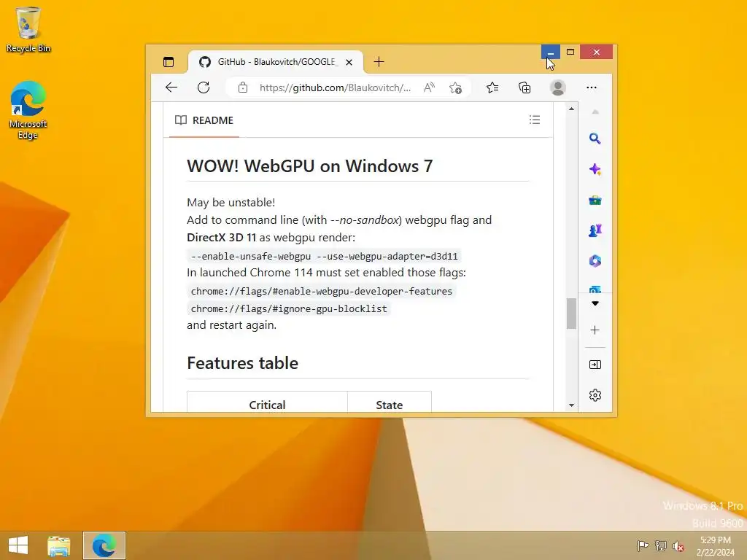The width and height of the screenshot is (747, 560).
Task: Click the vertical scrollbar thumb
Action: coord(571,314)
